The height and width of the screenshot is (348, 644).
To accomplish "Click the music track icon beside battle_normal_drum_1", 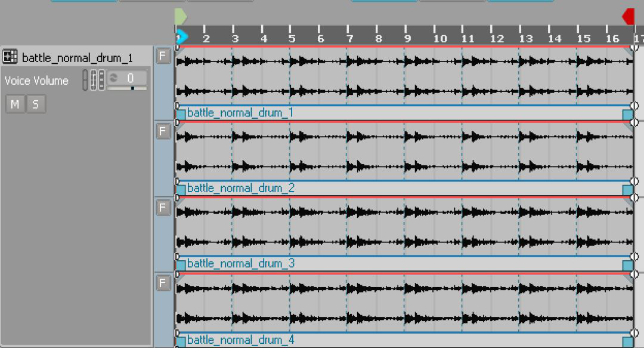I will click(x=10, y=56).
